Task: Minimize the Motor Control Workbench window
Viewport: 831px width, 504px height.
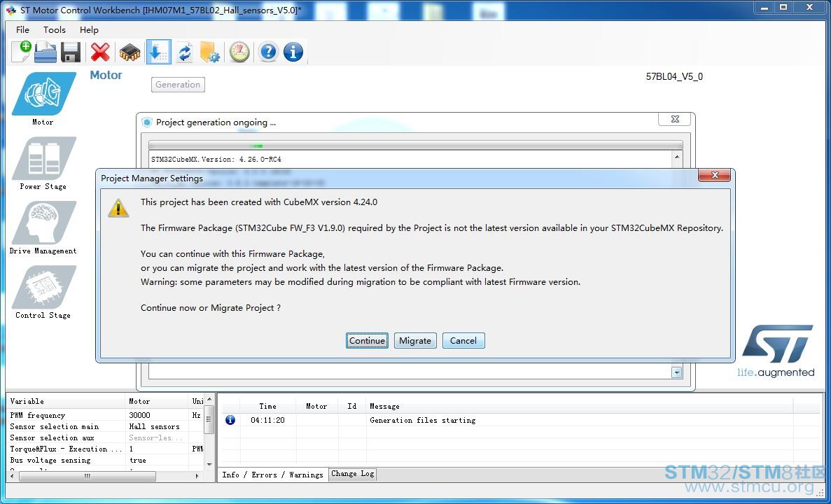Action: [764, 8]
